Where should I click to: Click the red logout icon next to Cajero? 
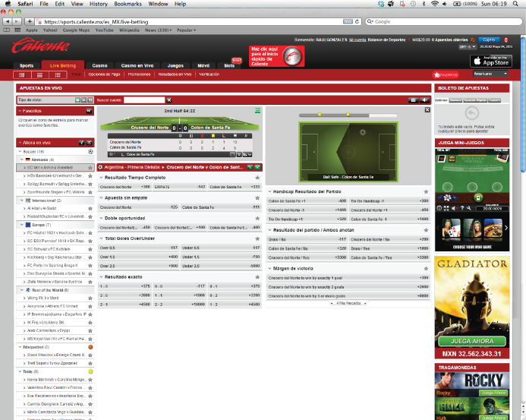506,40
